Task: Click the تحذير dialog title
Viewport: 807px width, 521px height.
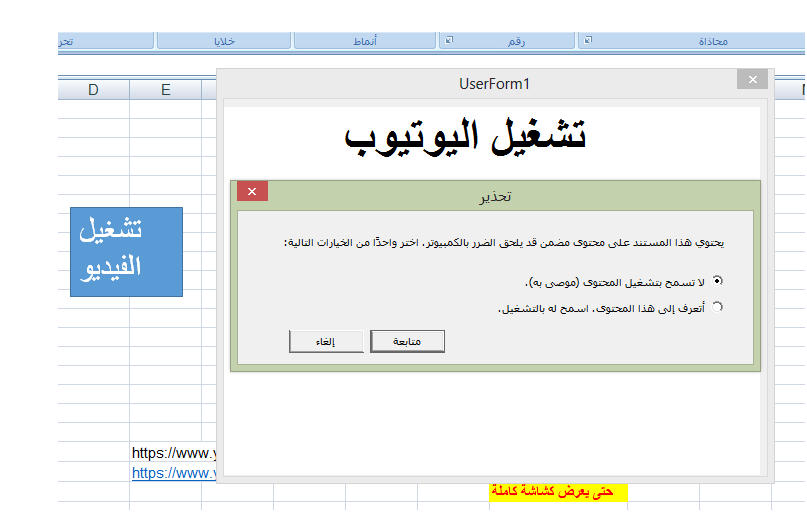Action: (x=495, y=197)
